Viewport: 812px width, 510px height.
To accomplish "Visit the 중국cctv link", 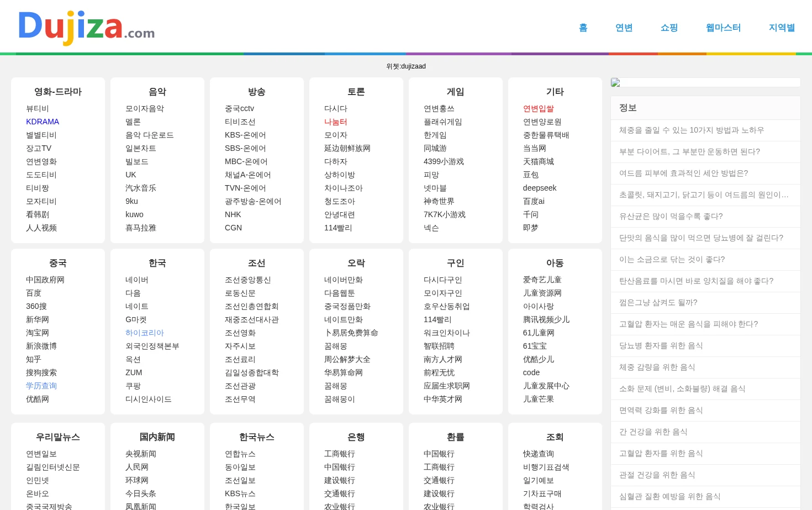I will click(240, 108).
